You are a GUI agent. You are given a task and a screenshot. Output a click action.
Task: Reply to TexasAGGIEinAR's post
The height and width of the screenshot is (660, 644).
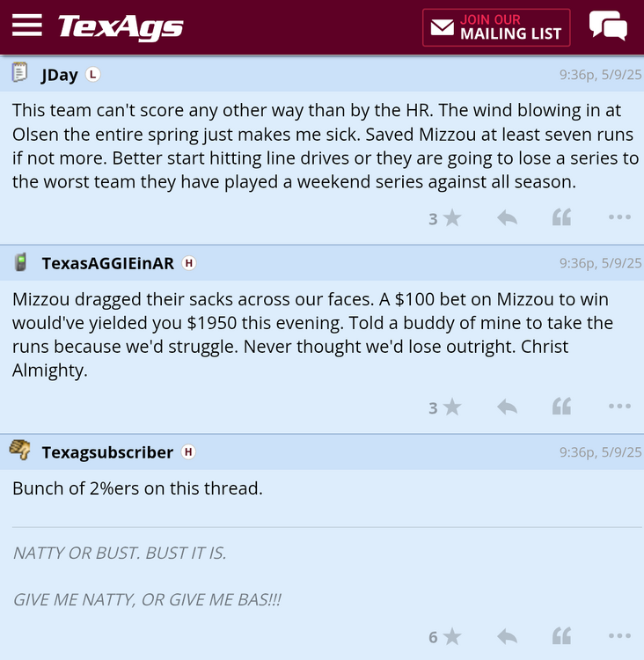[507, 407]
